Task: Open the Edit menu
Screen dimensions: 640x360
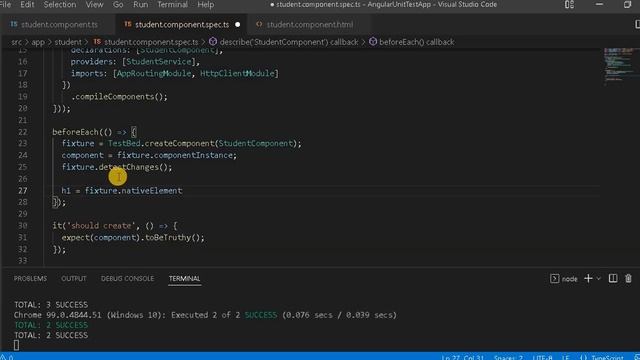Action: [x=27, y=4]
